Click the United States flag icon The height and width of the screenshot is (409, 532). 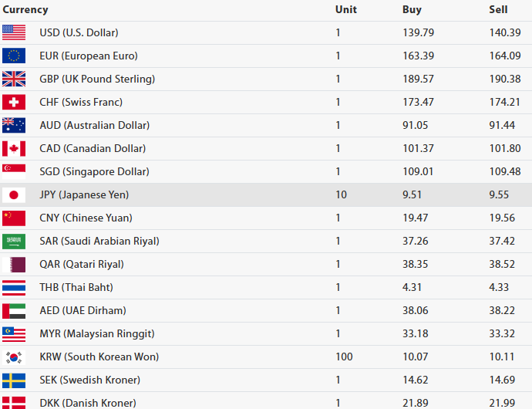14,32
